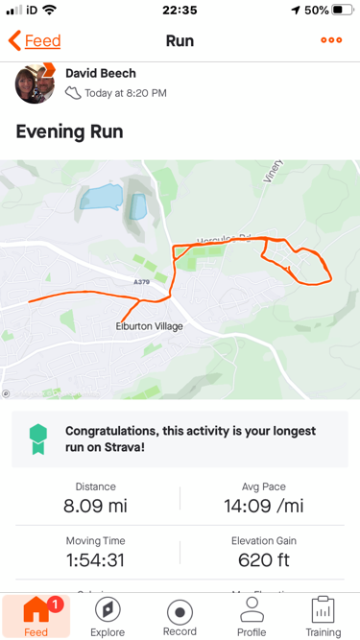Viewport: 360px width, 640px height.
Task: Click the Feed back link
Action: tap(42, 41)
